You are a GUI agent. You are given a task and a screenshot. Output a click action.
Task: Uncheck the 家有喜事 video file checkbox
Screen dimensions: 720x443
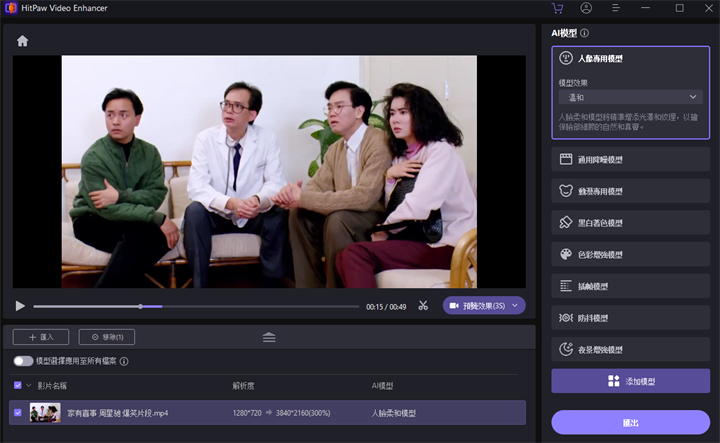[17, 412]
